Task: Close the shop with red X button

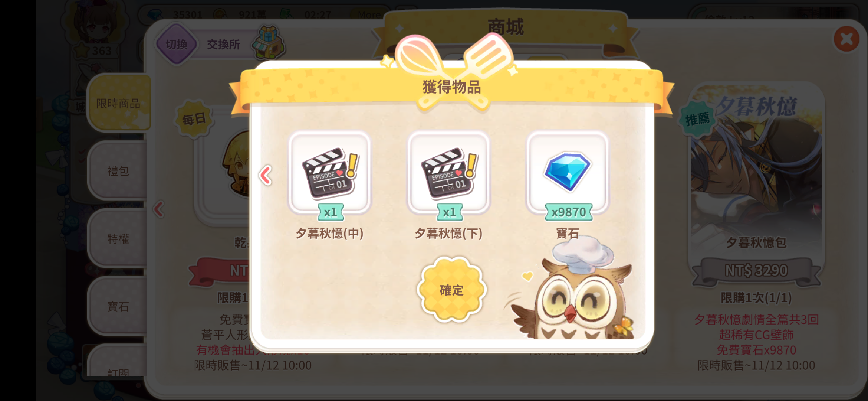Action: (x=846, y=39)
